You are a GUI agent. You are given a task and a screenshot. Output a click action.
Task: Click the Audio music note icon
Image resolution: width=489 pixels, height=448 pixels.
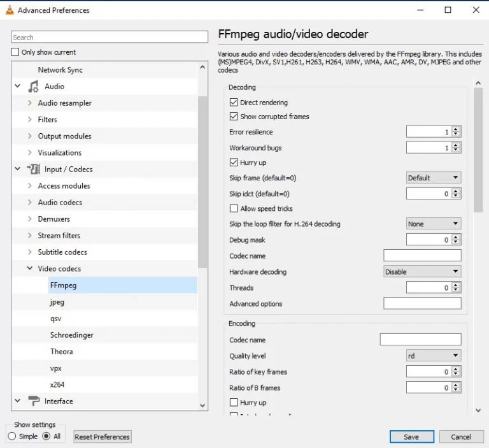(x=33, y=87)
